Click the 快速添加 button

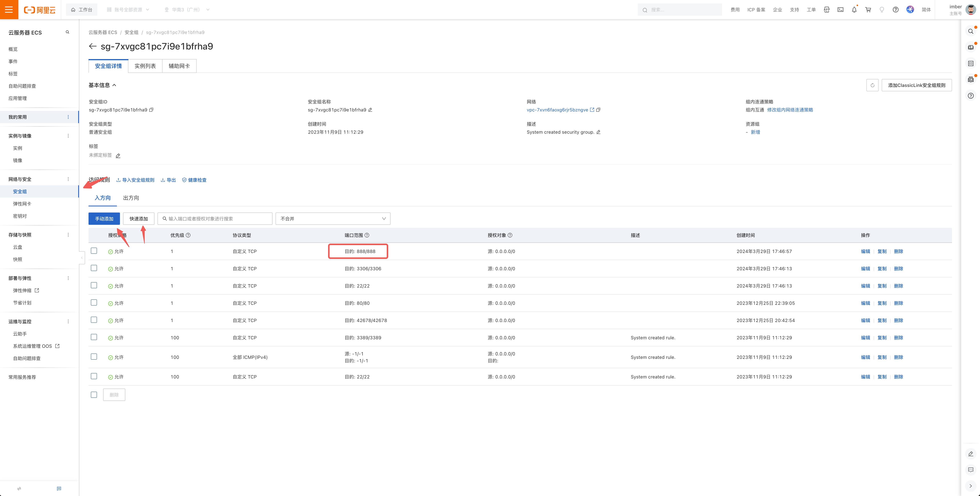[139, 218]
